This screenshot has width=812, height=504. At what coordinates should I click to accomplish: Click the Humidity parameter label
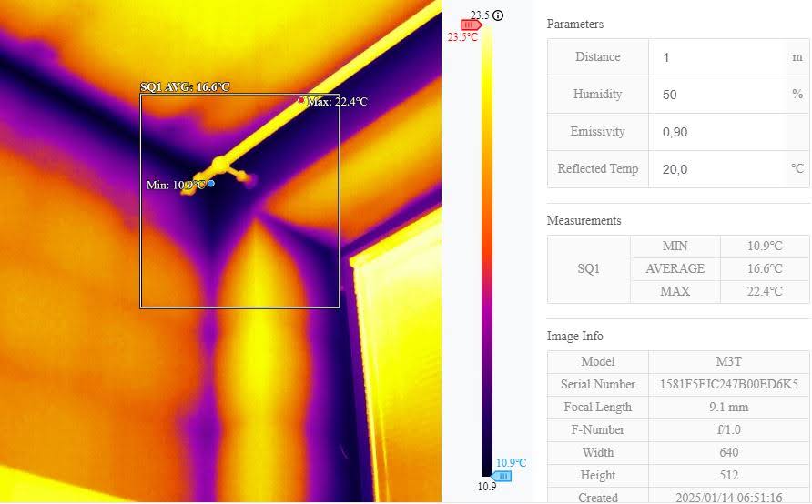(597, 95)
